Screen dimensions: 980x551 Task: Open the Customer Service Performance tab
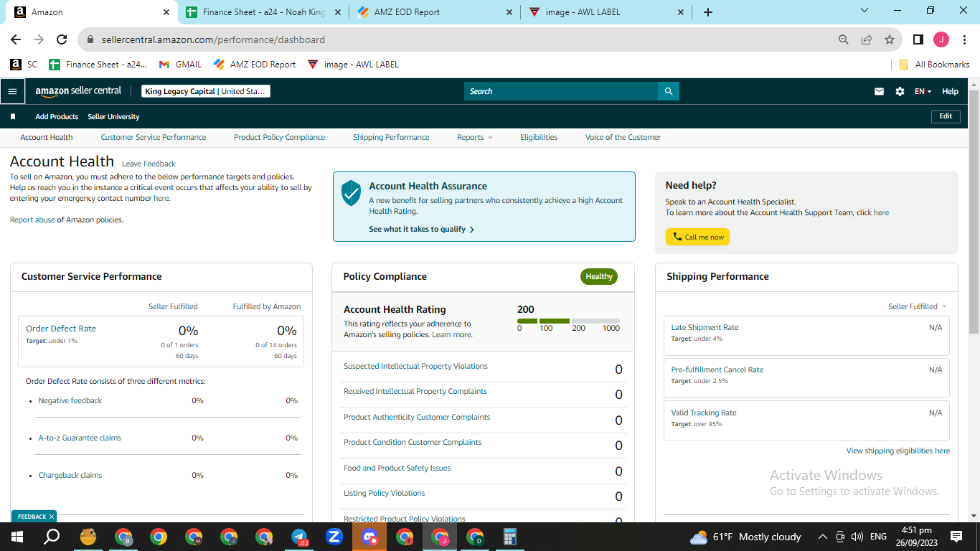tap(154, 137)
